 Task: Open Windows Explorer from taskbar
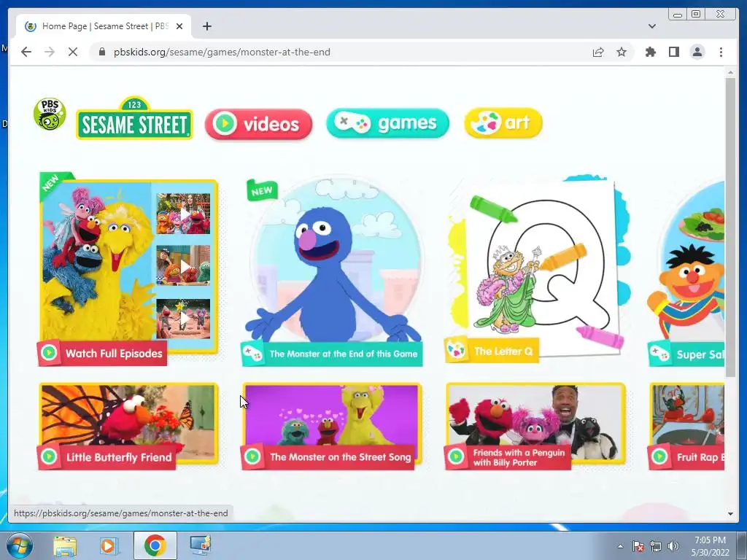pyautogui.click(x=65, y=545)
